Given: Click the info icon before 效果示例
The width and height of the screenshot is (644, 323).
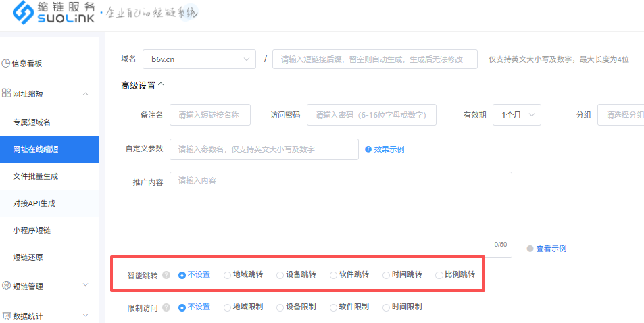Looking at the screenshot, I should click(368, 149).
